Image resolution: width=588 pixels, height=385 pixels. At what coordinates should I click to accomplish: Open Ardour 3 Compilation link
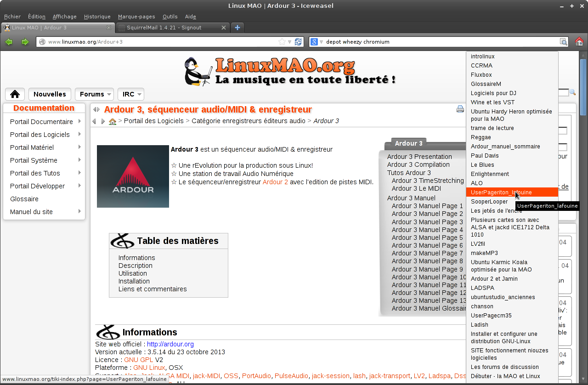coord(418,164)
